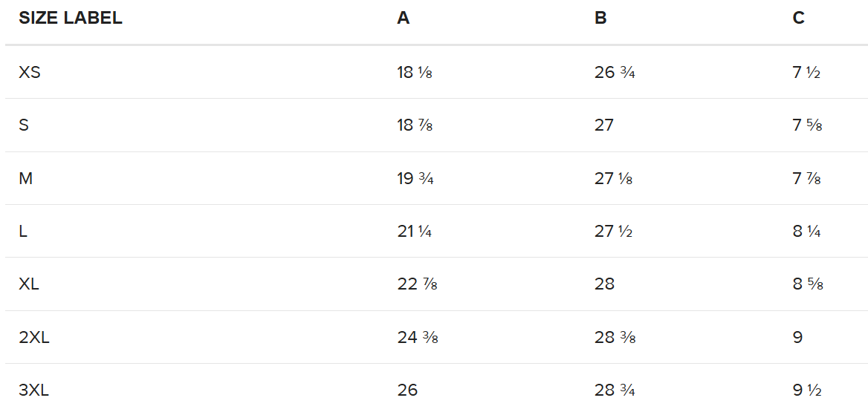The image size is (868, 415).
Task: Click the SIZE LABEL column header
Action: pyautogui.click(x=71, y=19)
